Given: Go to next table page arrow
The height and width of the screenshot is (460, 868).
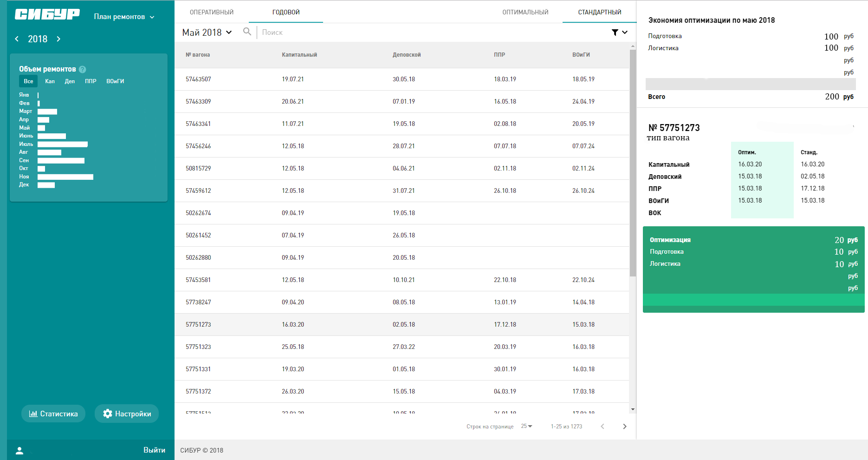Looking at the screenshot, I should 625,427.
